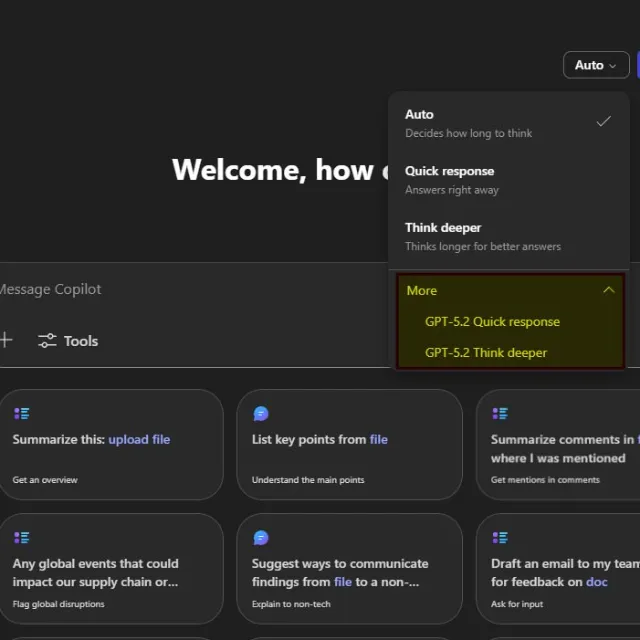
Task: Open the Auto model selector dropdown
Action: pos(596,65)
